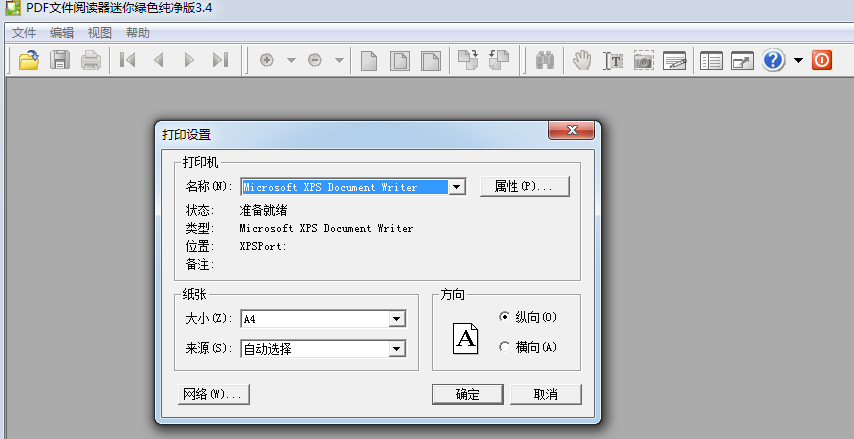This screenshot has width=854, height=439.
Task: Open the 视图 menu
Action: coord(100,33)
